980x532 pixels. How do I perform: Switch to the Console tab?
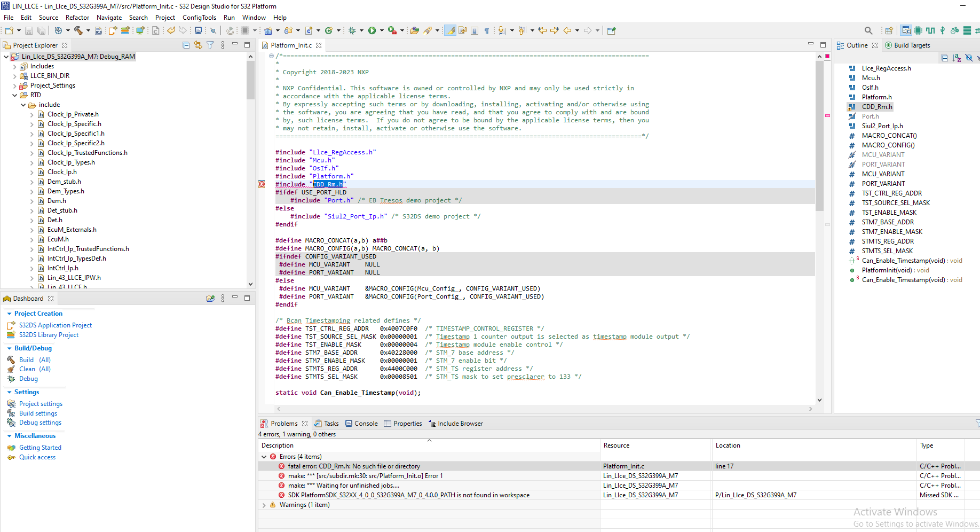[366, 423]
